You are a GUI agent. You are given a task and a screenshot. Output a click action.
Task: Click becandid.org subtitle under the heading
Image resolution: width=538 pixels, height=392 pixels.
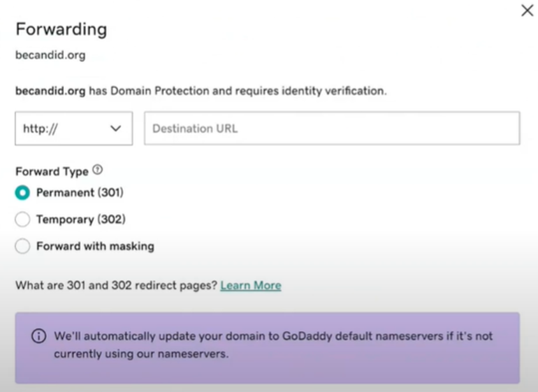[50, 55]
